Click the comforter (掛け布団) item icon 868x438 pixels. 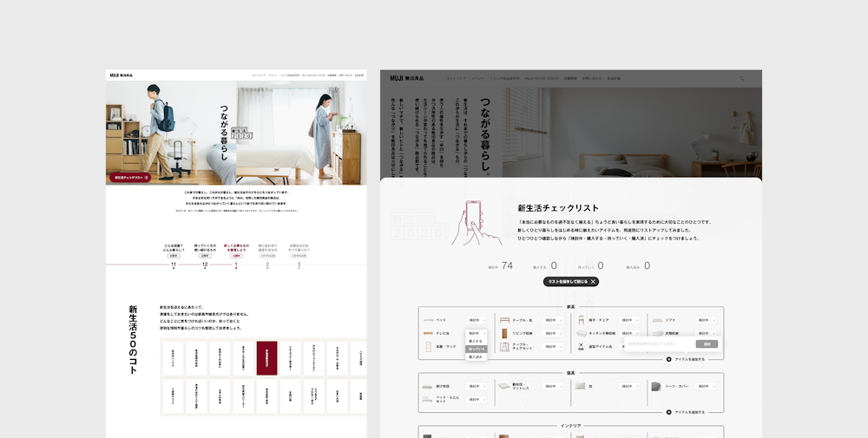click(x=428, y=387)
